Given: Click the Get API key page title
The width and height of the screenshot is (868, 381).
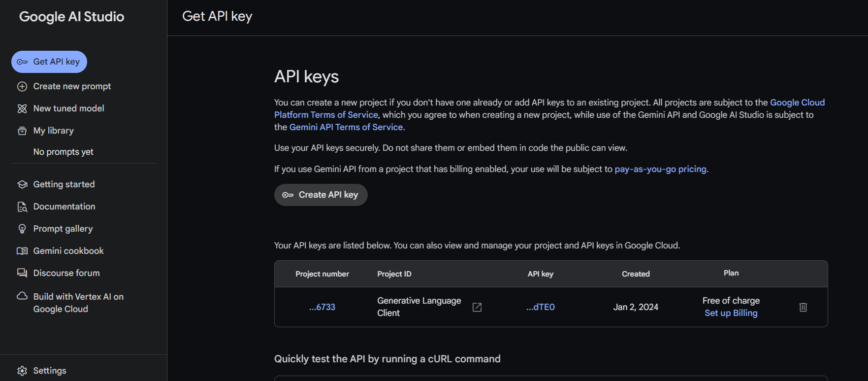Looking at the screenshot, I should pos(217,17).
